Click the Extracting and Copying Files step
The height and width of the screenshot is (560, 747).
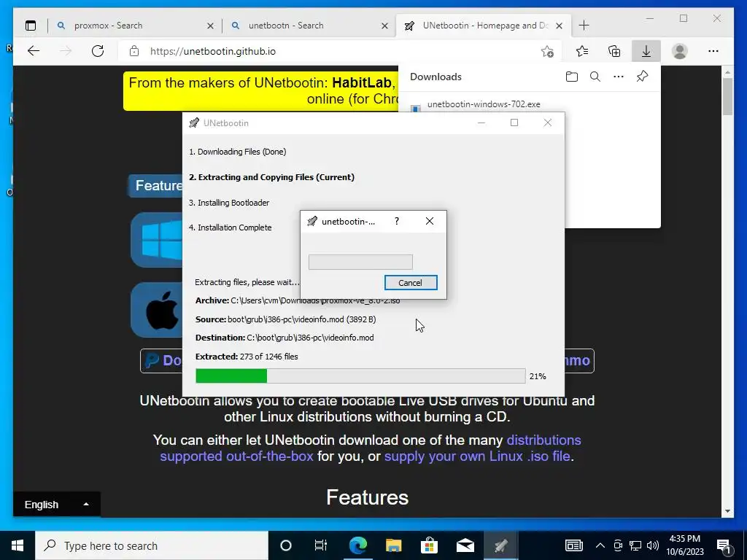coord(271,177)
